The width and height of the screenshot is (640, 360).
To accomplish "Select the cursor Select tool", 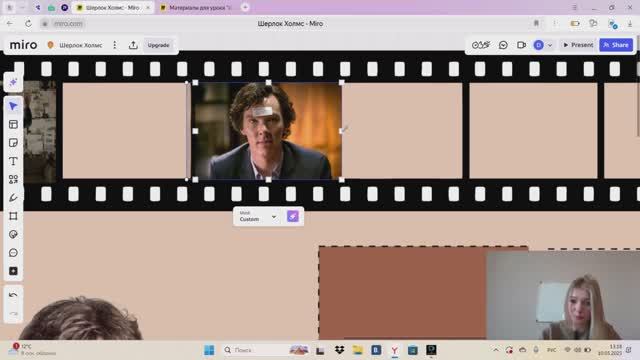I will [13, 106].
